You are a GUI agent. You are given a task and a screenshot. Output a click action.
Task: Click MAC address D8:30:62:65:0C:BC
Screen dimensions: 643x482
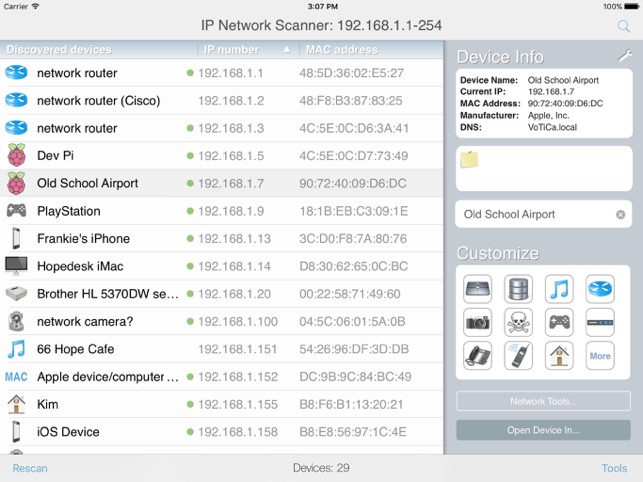click(x=353, y=266)
